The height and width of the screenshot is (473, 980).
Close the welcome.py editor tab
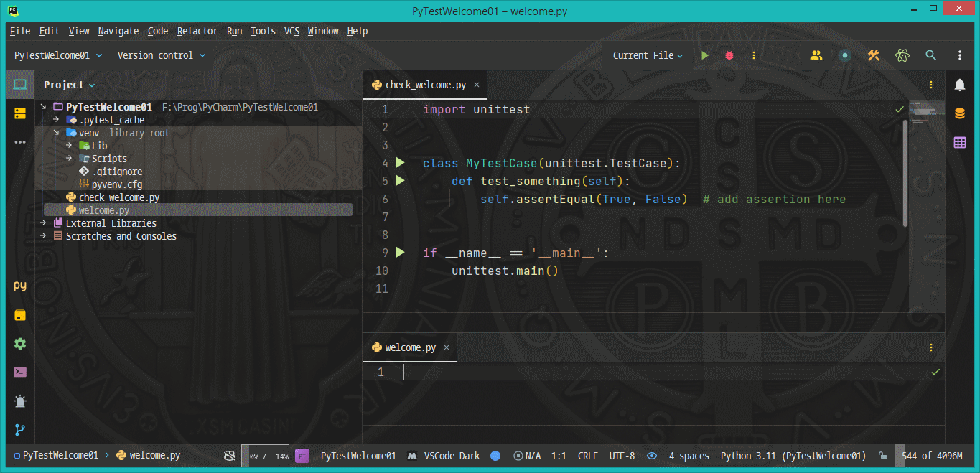(446, 347)
